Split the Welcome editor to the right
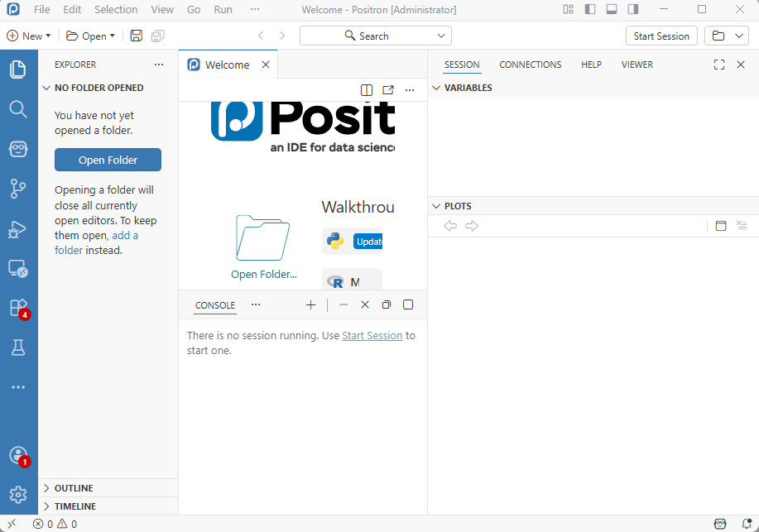This screenshot has width=759, height=532. tap(367, 90)
